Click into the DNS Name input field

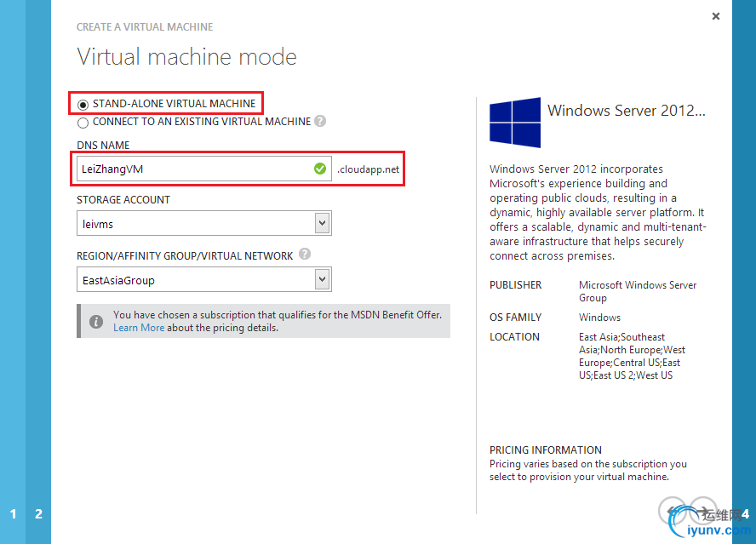tap(204, 169)
